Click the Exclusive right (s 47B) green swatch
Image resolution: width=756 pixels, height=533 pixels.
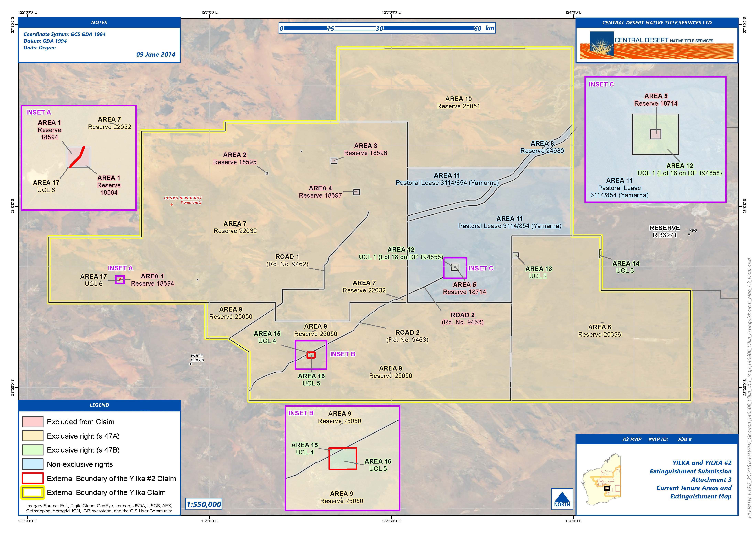(33, 450)
